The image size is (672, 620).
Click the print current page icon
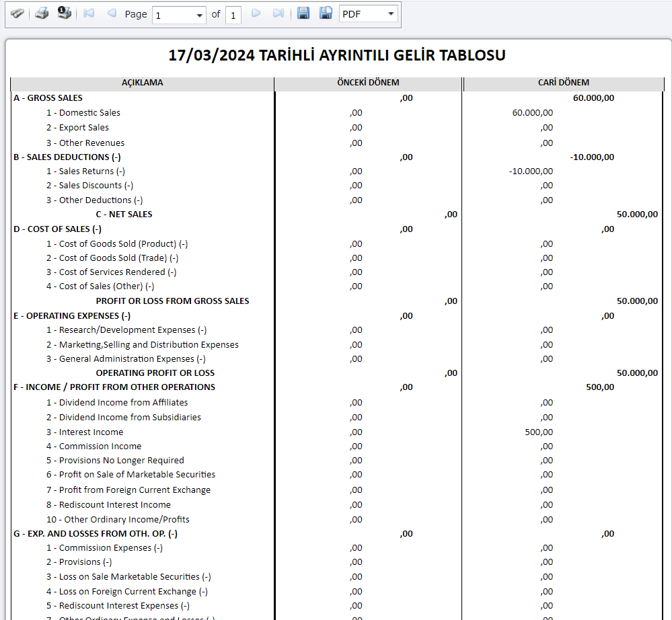(x=64, y=13)
